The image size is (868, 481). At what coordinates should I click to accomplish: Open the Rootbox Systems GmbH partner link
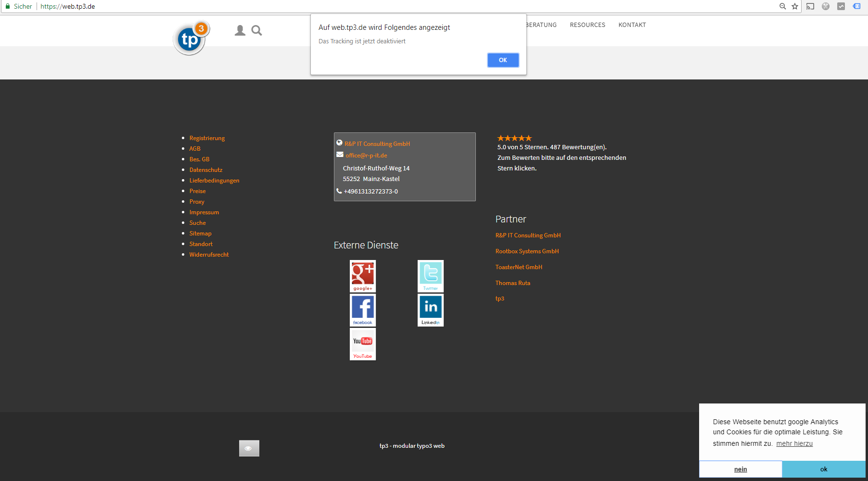coord(527,251)
